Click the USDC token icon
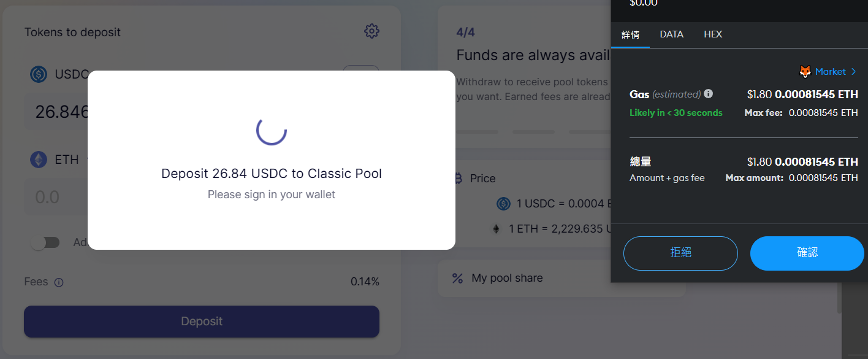The height and width of the screenshot is (359, 868). (39, 74)
